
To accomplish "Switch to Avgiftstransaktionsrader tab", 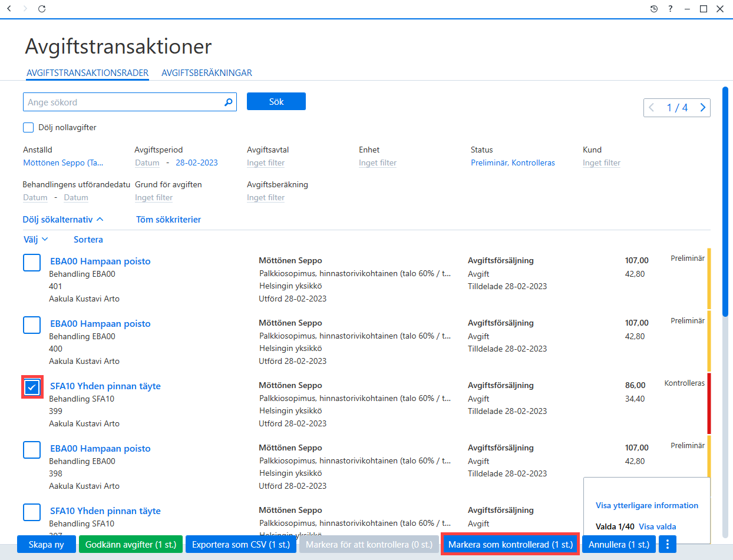I will (87, 73).
